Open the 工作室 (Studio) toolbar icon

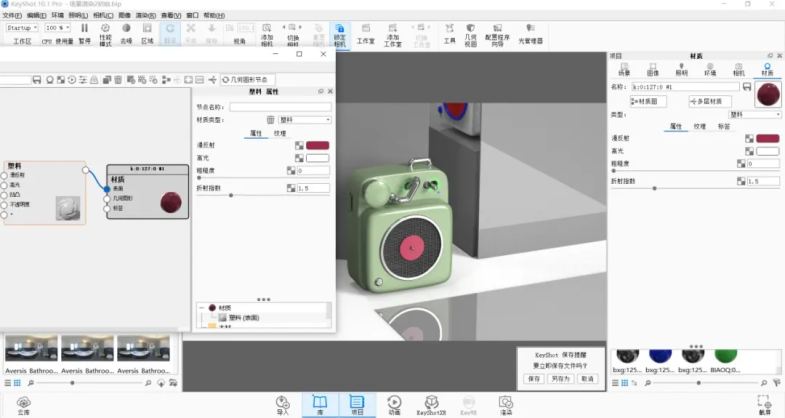tap(366, 36)
